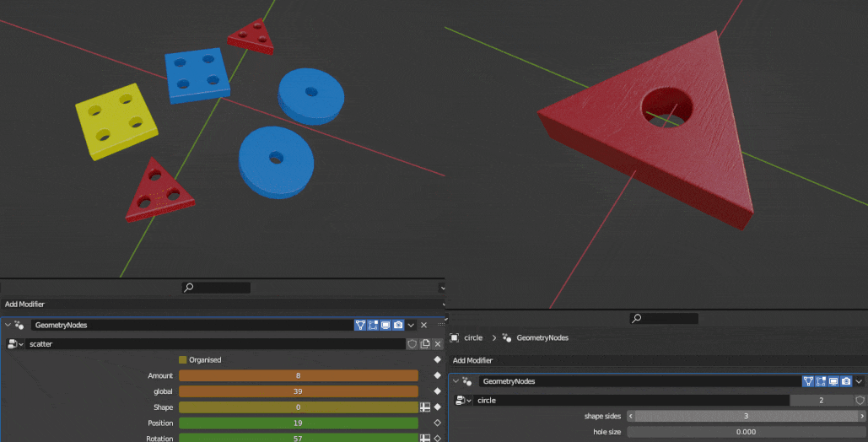The height and width of the screenshot is (442, 868).
Task: Select GeometryNodes in the breadcrumb
Action: (542, 338)
